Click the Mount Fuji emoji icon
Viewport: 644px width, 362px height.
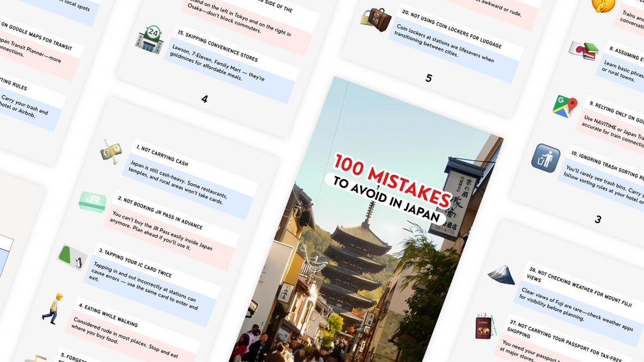[x=502, y=275]
